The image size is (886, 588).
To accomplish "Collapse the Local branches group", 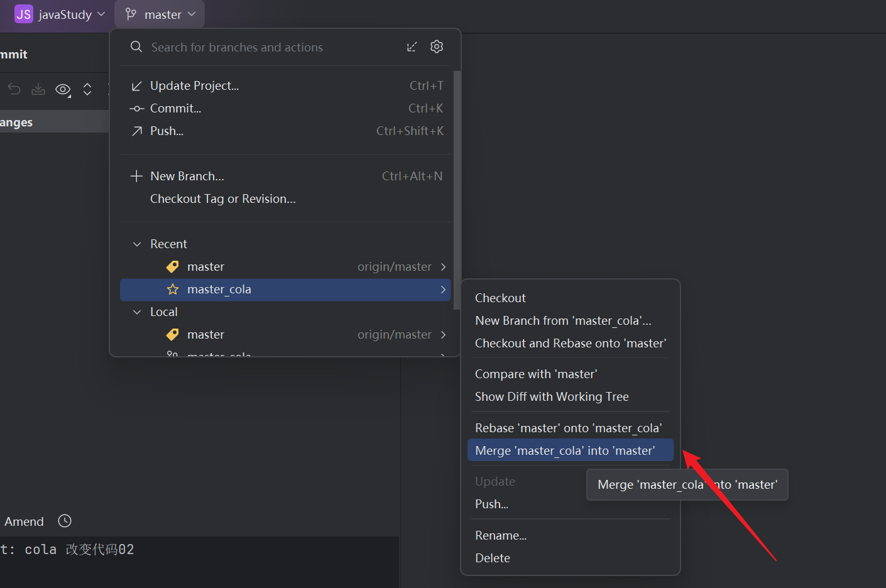I will click(137, 312).
